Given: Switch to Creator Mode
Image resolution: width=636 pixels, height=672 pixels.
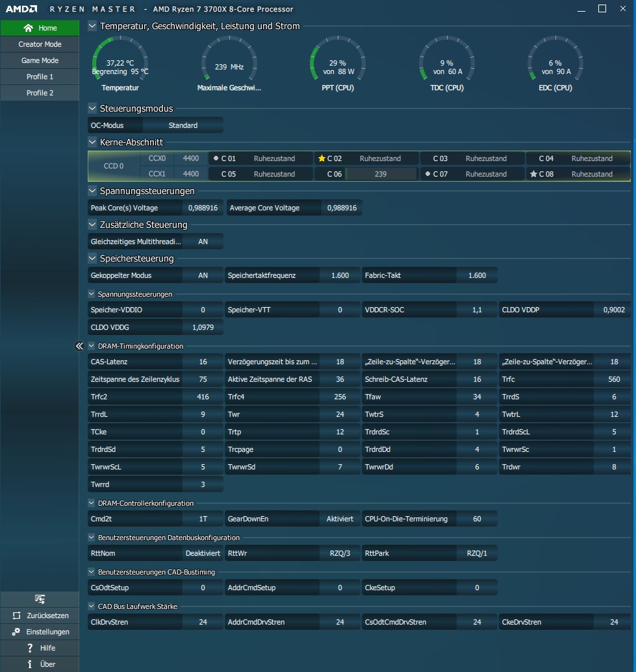Looking at the screenshot, I should click(40, 44).
